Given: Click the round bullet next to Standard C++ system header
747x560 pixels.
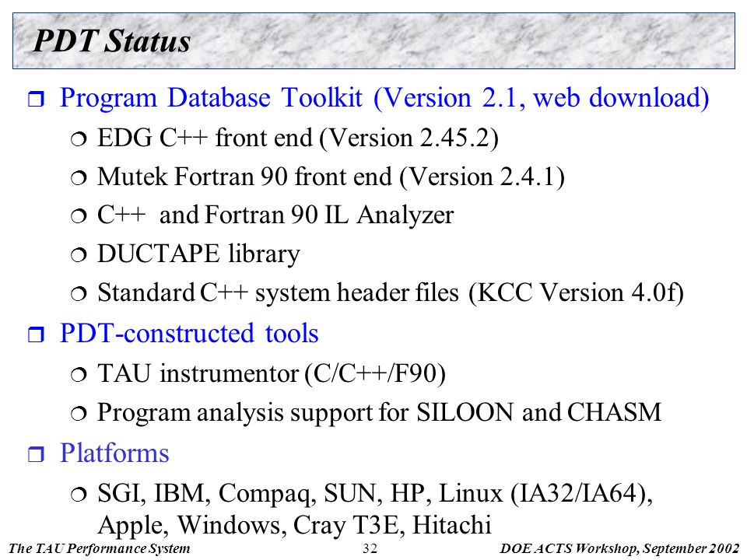Looking at the screenshot, I should tap(79, 294).
